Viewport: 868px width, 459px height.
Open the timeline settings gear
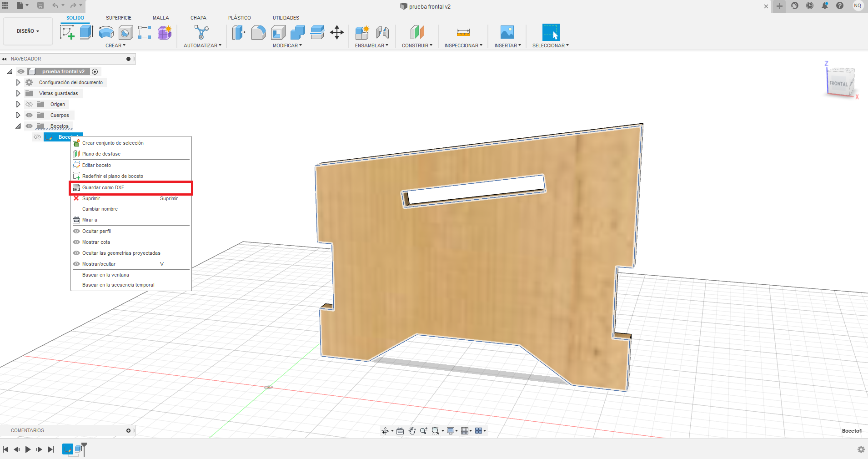coord(861,449)
